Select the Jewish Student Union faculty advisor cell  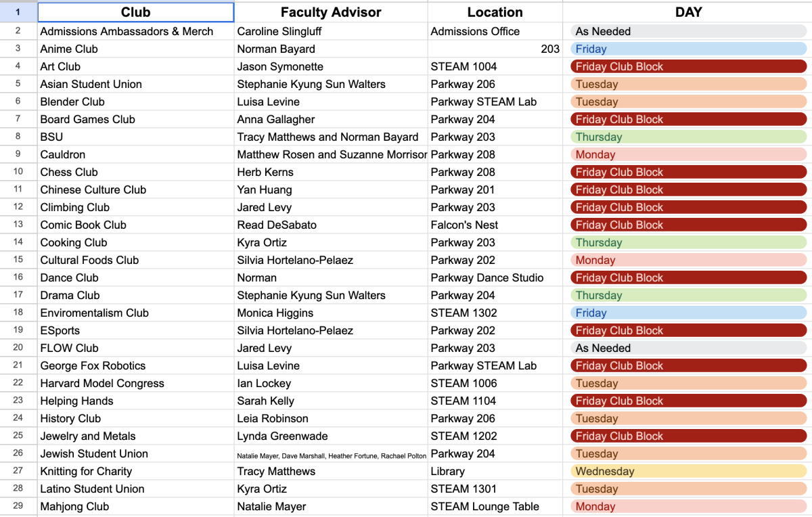331,453
